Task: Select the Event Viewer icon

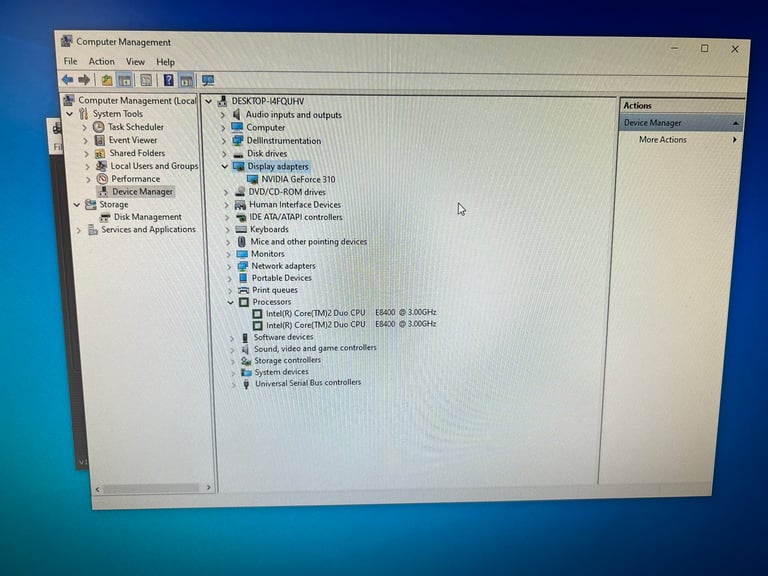Action: tap(99, 140)
